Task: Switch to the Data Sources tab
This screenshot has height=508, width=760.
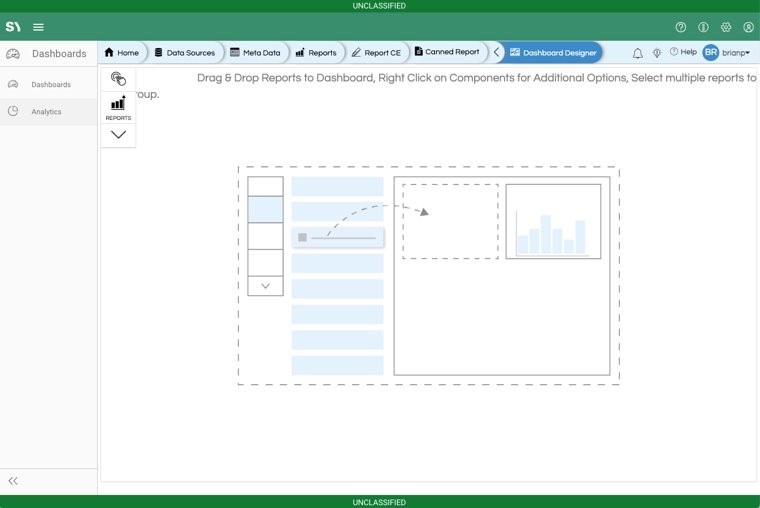Action: point(184,53)
